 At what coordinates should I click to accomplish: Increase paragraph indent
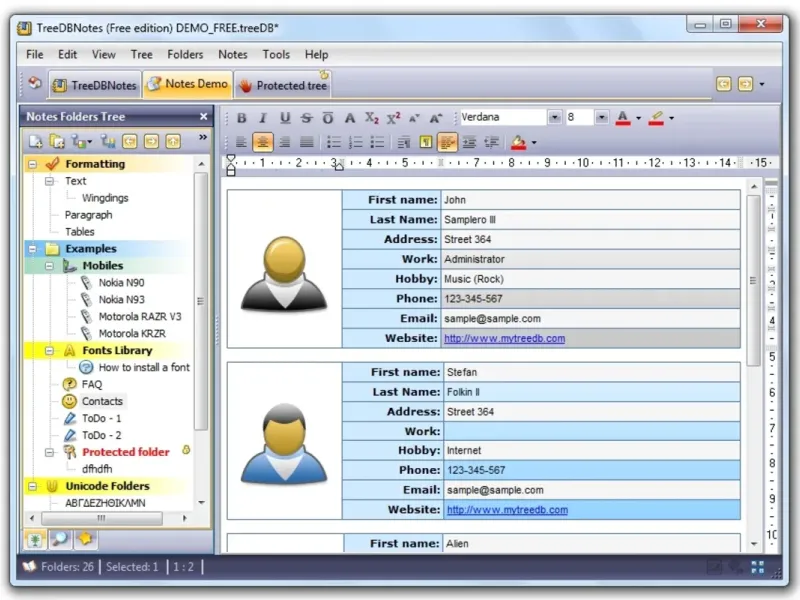(469, 142)
